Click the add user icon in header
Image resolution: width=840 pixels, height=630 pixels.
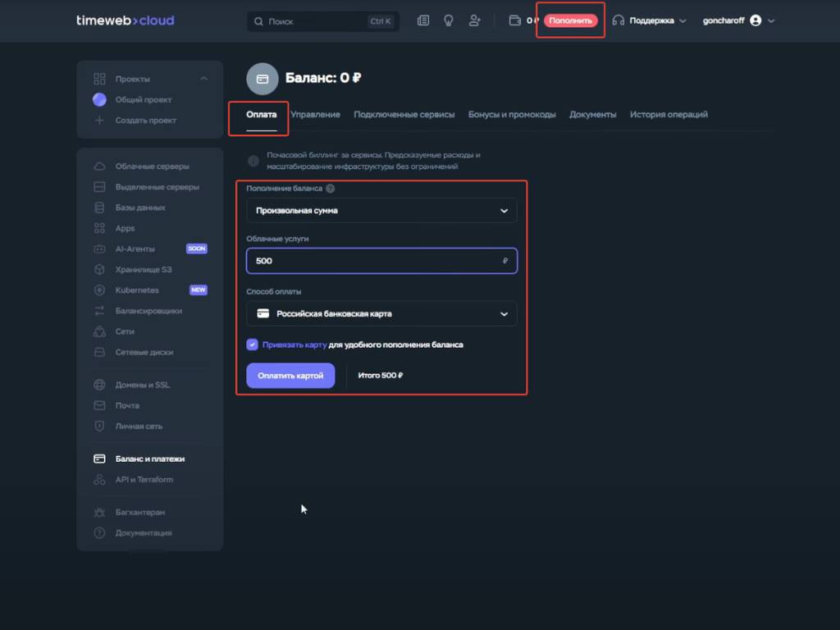coord(474,21)
